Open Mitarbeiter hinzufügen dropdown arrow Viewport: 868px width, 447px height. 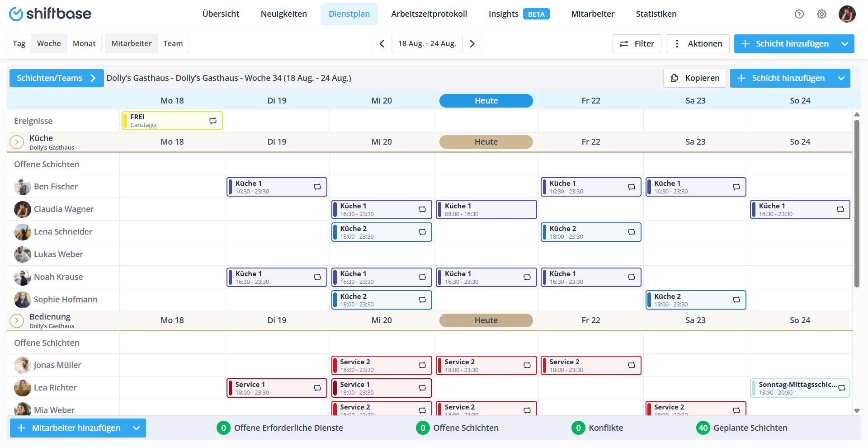click(137, 428)
